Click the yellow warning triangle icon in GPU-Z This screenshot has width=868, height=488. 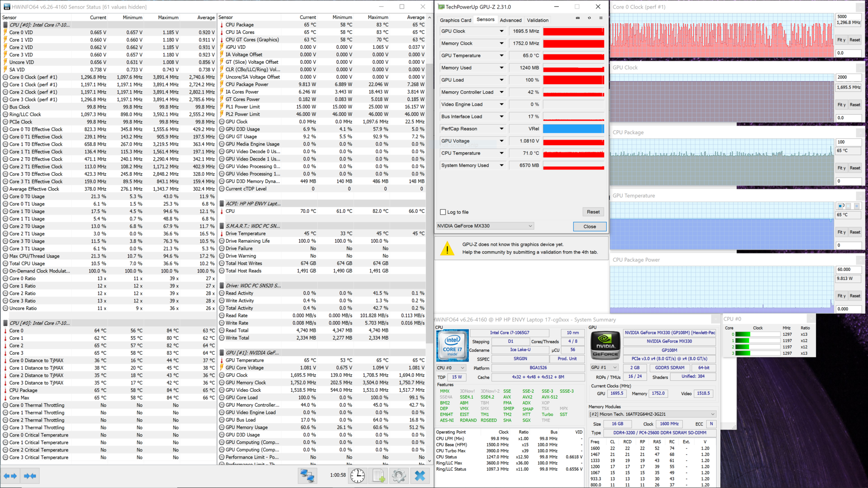(x=447, y=249)
